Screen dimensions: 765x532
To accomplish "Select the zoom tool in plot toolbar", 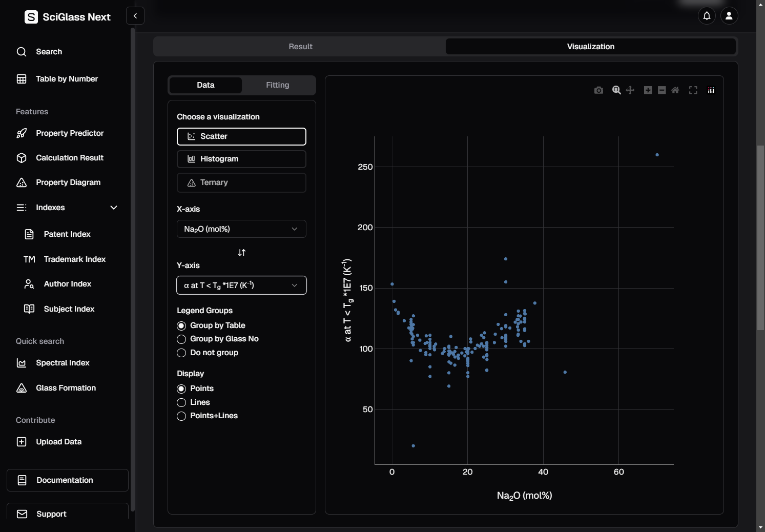I will (x=616, y=90).
